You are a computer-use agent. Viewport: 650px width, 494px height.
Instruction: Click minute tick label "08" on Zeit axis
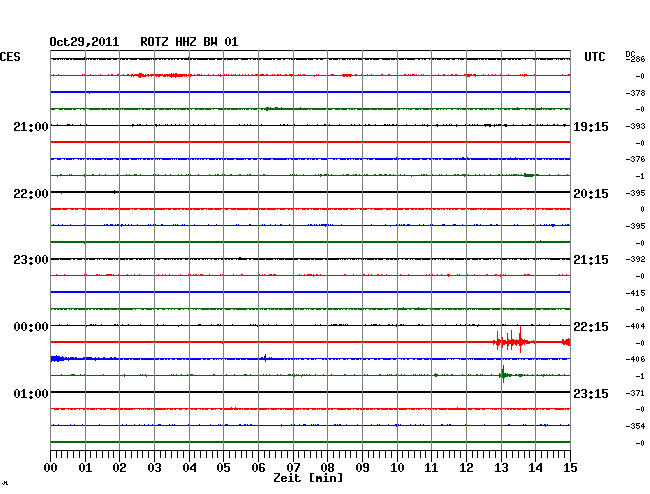pos(327,468)
